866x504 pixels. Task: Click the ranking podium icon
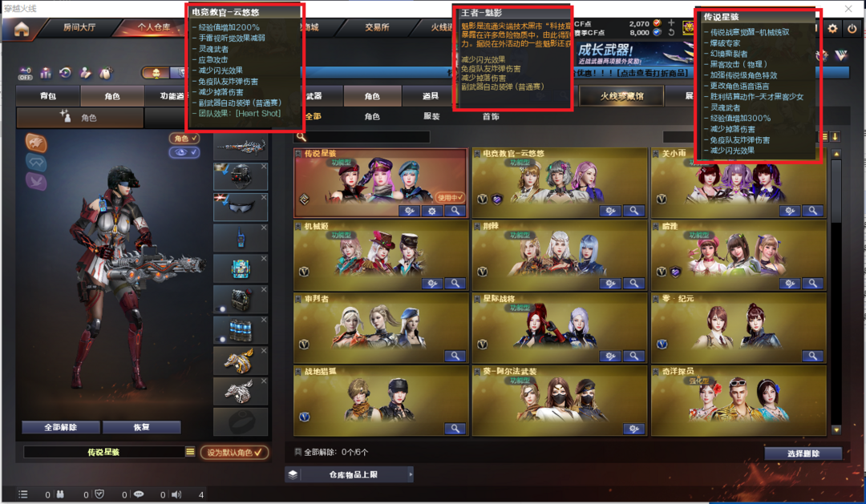[x=46, y=73]
